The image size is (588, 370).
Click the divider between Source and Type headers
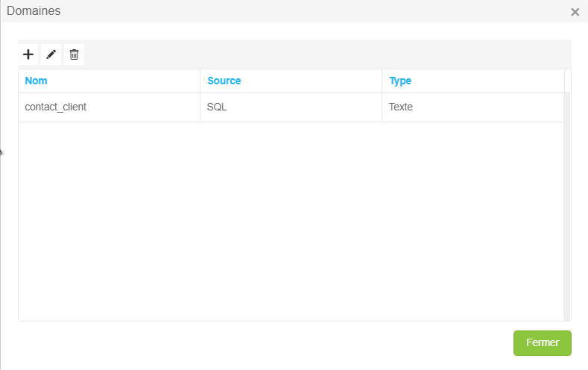coord(382,81)
